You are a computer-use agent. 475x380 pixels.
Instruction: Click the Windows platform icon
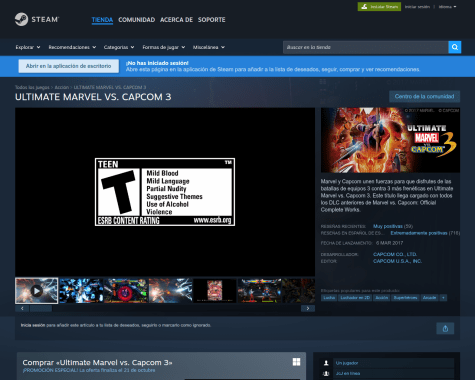pos(296,362)
